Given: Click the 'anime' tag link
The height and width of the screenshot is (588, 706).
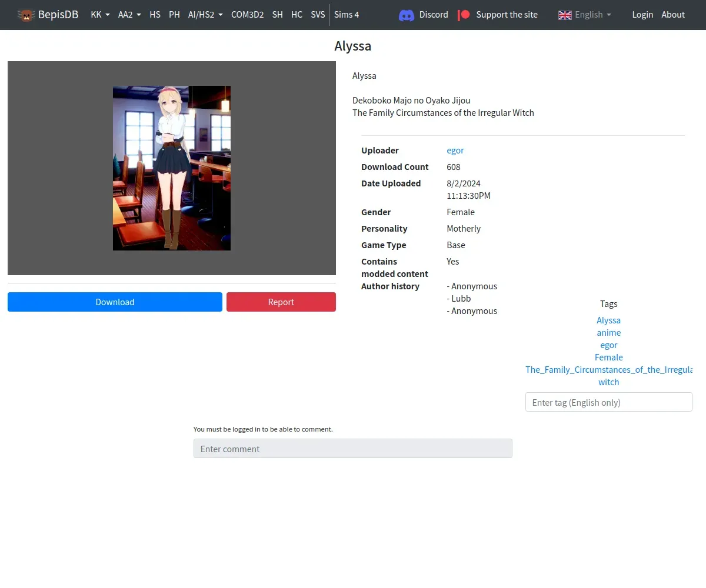Looking at the screenshot, I should pyautogui.click(x=608, y=333).
